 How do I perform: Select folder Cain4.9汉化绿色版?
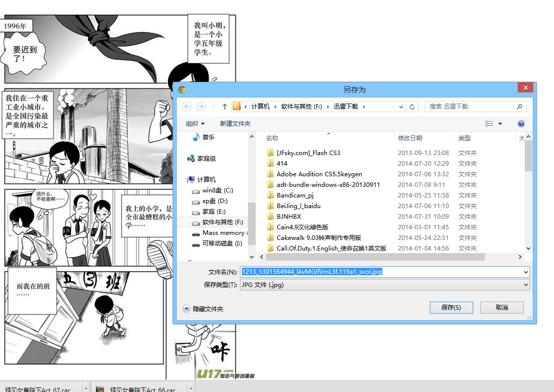tap(298, 227)
